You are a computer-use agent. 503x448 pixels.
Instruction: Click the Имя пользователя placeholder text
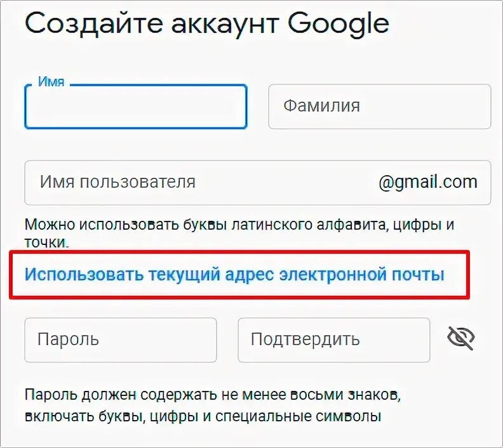[117, 182]
